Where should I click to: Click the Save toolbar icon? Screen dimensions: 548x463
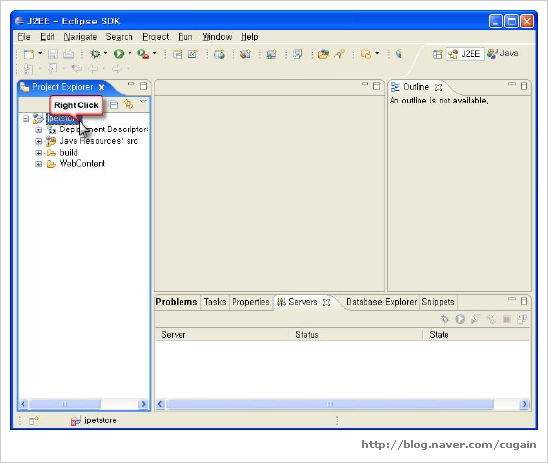pyautogui.click(x=53, y=54)
